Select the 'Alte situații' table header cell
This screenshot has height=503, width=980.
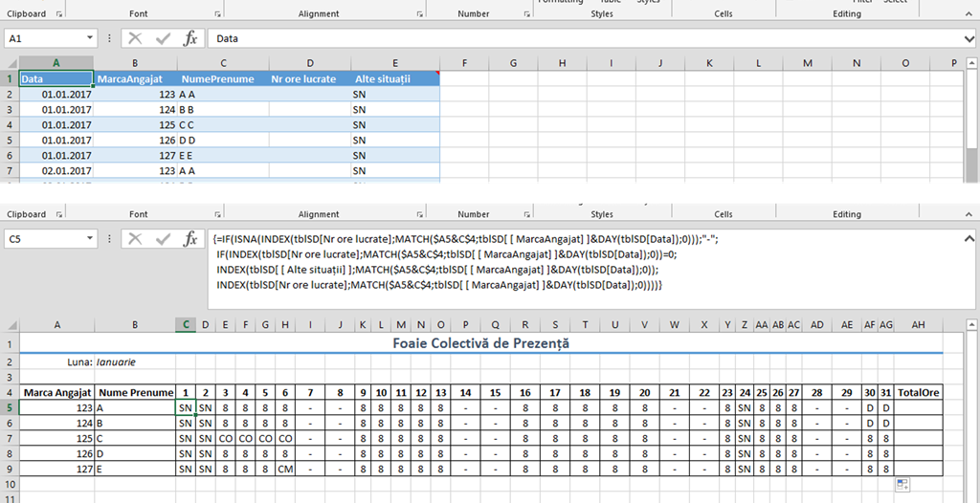(392, 79)
